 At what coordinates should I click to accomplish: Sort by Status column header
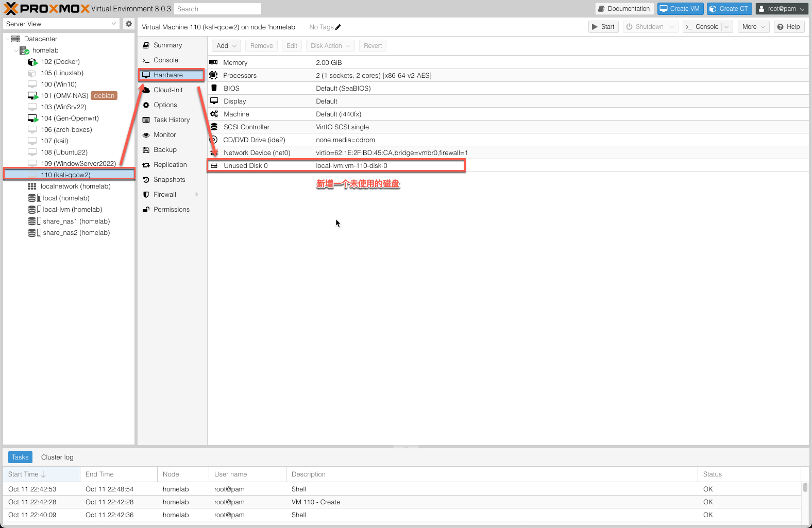click(x=750, y=474)
